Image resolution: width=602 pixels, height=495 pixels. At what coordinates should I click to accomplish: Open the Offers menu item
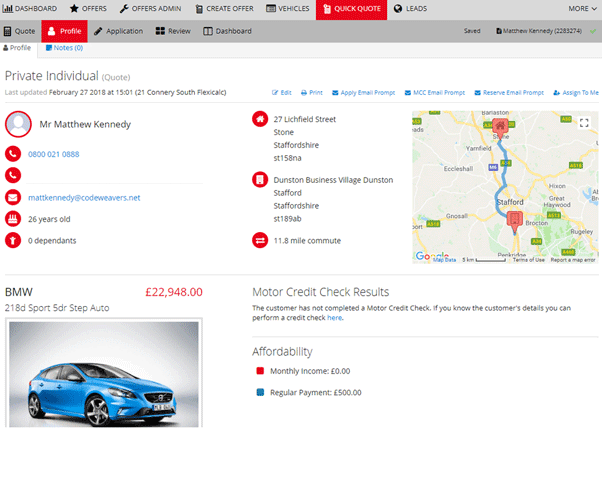[88, 8]
